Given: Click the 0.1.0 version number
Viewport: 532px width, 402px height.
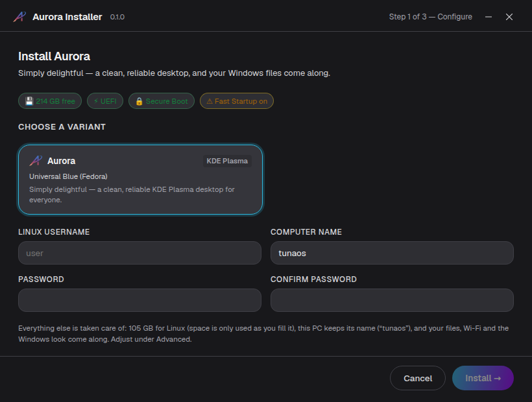Looking at the screenshot, I should [x=117, y=17].
